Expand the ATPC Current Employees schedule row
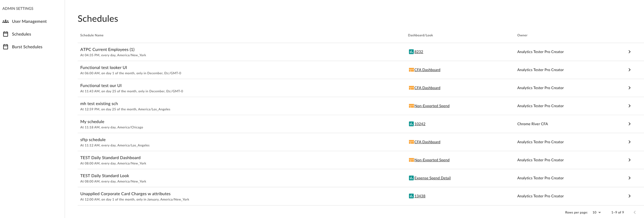 pyautogui.click(x=630, y=51)
